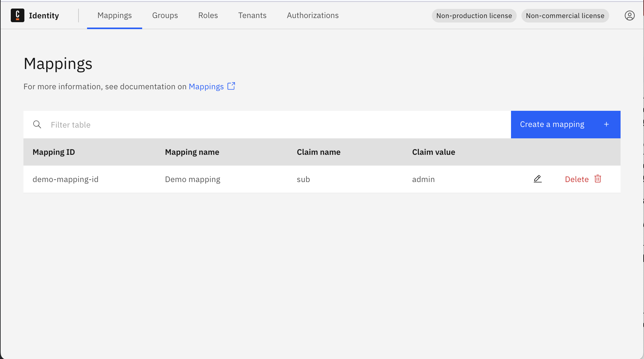644x359 pixels.
Task: Click the Non-production license badge
Action: (x=474, y=16)
